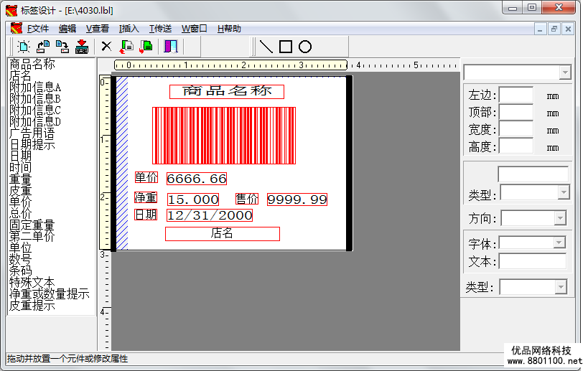Select the 12/31/2000 date field
The width and height of the screenshot is (588, 371).
tap(210, 215)
